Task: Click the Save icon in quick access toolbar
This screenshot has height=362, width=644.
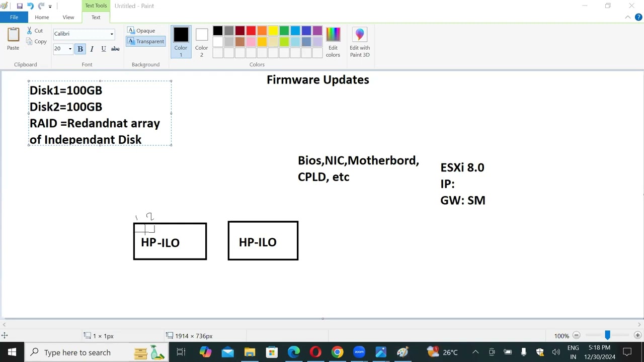Action: tap(20, 6)
